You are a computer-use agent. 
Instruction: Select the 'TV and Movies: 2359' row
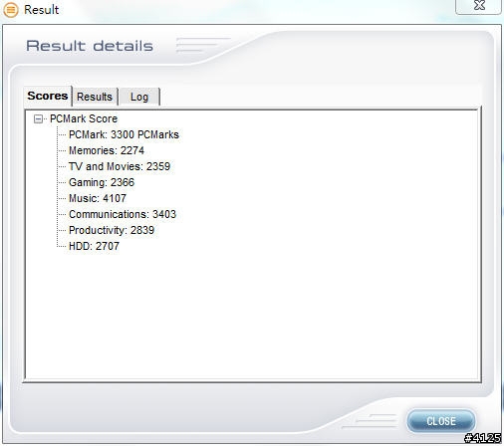120,166
